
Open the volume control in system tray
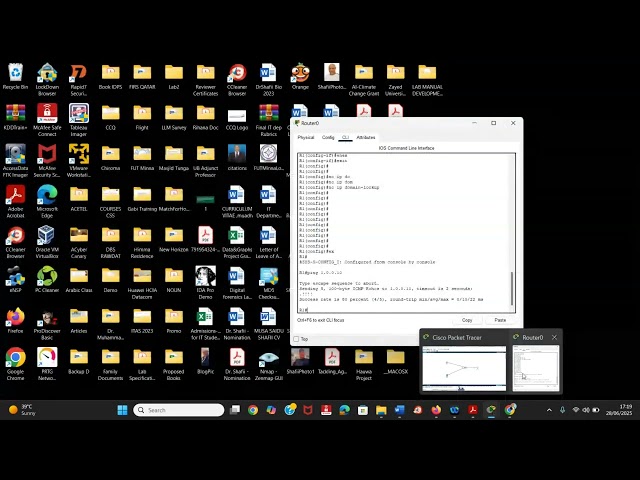[x=586, y=410]
